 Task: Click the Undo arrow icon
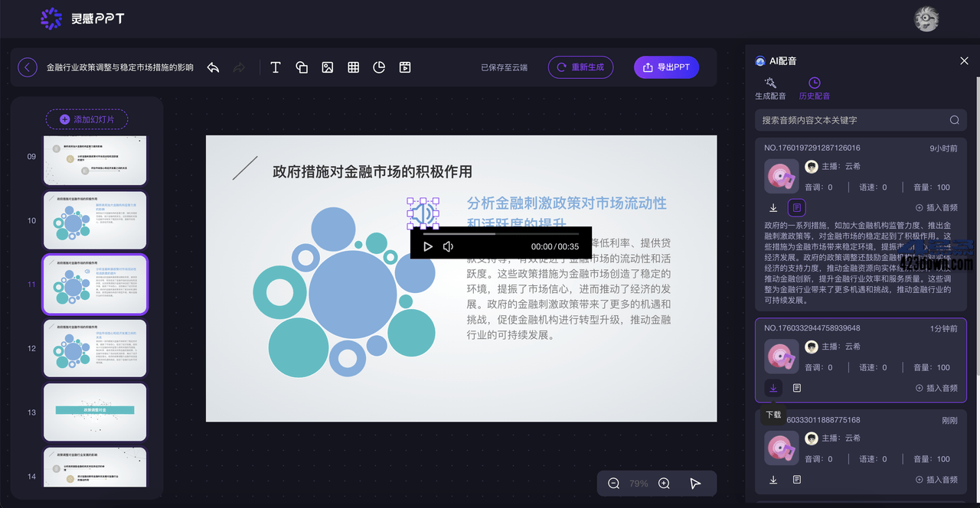tap(213, 67)
